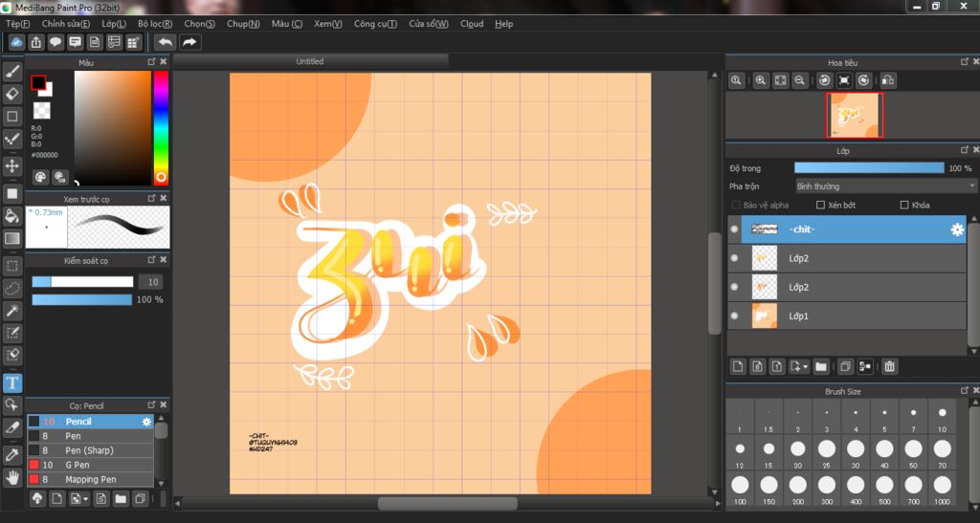Download cloud brushes in the brush panel
Viewport: 980px width, 523px height.
37,498
